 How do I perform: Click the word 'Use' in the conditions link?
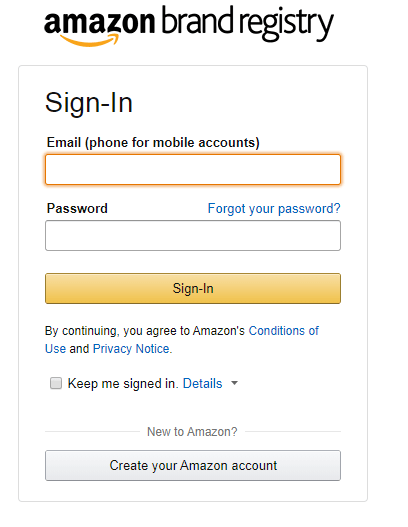(x=55, y=349)
